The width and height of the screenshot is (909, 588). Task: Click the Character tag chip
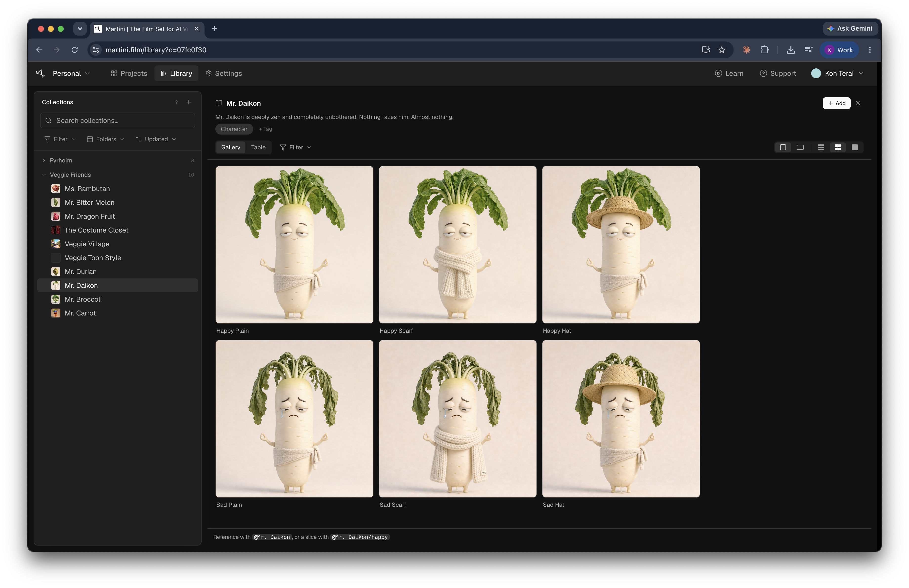click(x=234, y=129)
